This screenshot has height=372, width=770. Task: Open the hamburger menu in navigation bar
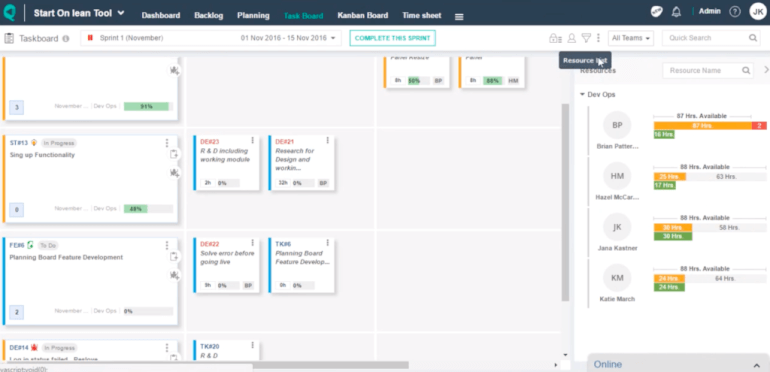[x=459, y=17]
